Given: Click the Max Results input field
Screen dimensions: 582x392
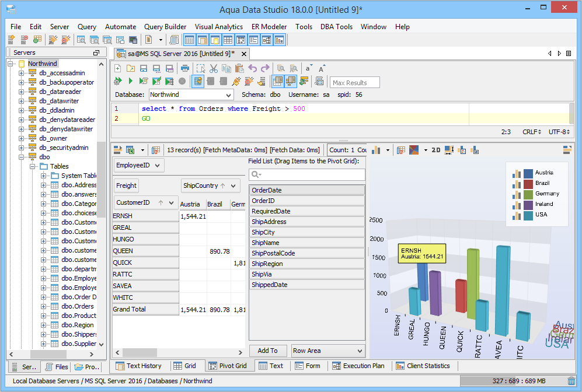Looking at the screenshot, I should (355, 82).
